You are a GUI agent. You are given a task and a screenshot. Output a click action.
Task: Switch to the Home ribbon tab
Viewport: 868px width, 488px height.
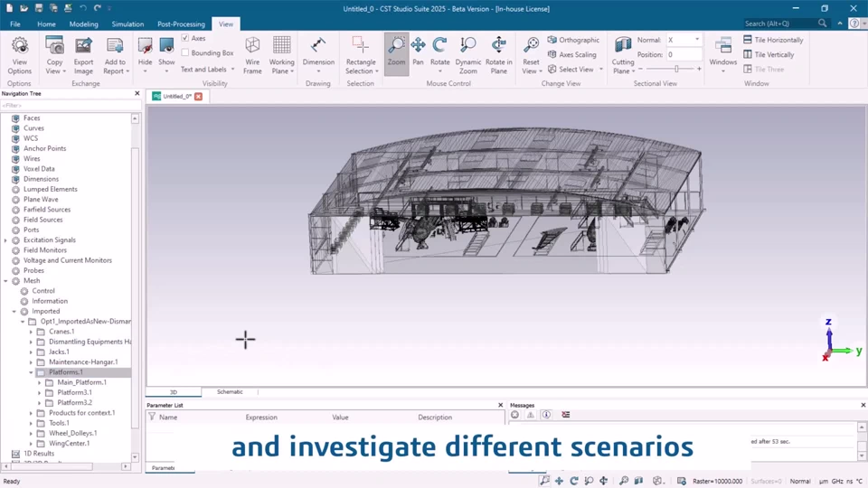[46, 23]
